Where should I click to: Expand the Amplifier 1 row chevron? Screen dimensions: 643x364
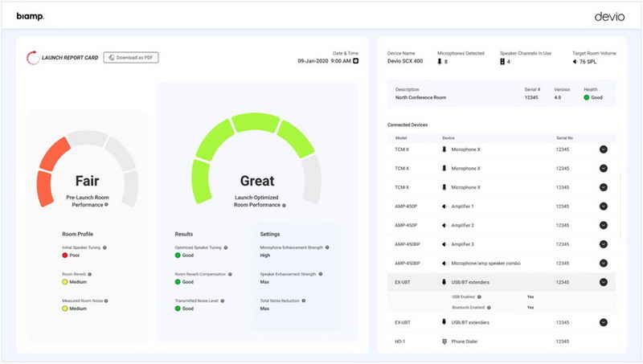(x=604, y=207)
